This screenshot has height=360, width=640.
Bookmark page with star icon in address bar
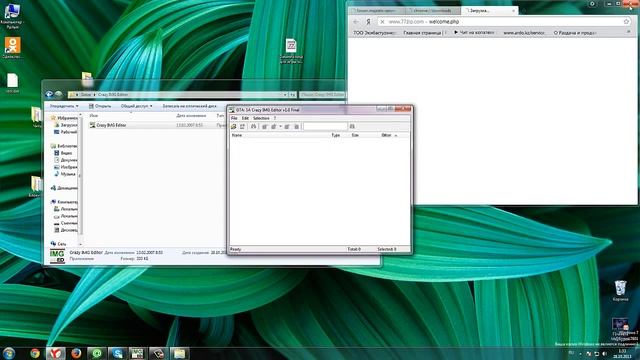coord(627,22)
